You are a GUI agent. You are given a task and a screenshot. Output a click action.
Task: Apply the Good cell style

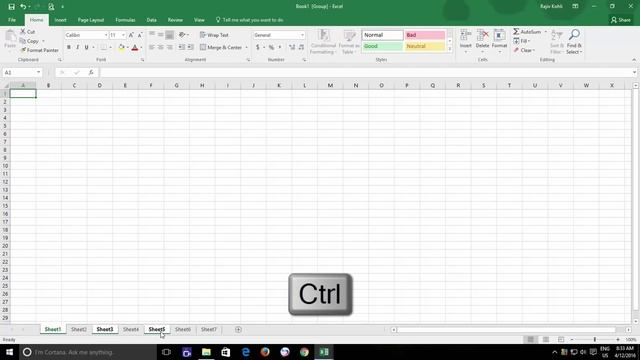pyautogui.click(x=382, y=46)
